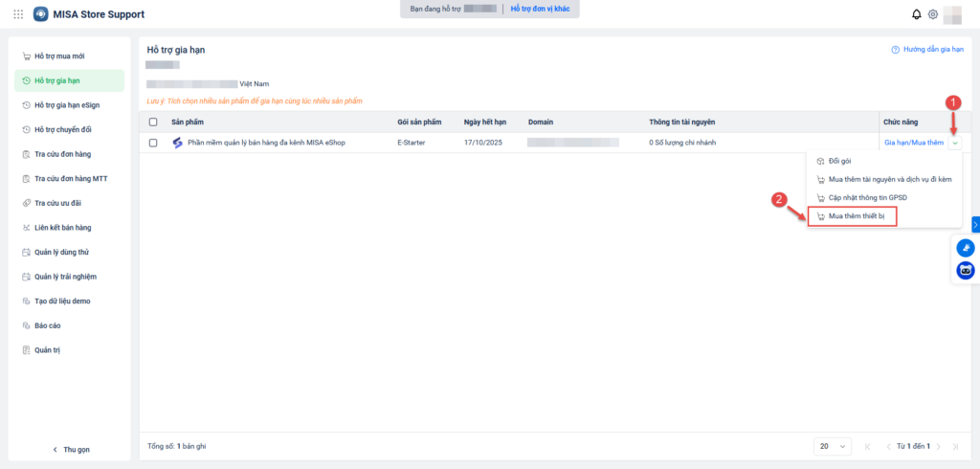This screenshot has height=469, width=980.
Task: Click the Thông tin tài nguyên column header
Action: click(x=681, y=122)
